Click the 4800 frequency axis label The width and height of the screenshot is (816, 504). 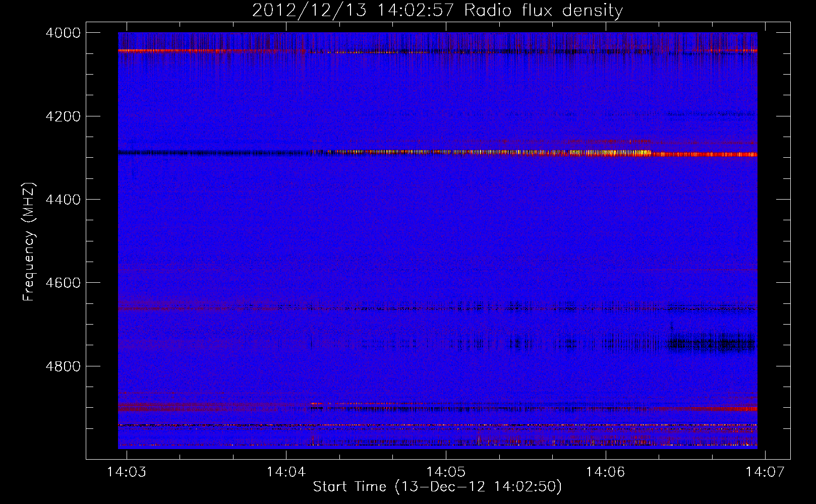[x=63, y=366]
